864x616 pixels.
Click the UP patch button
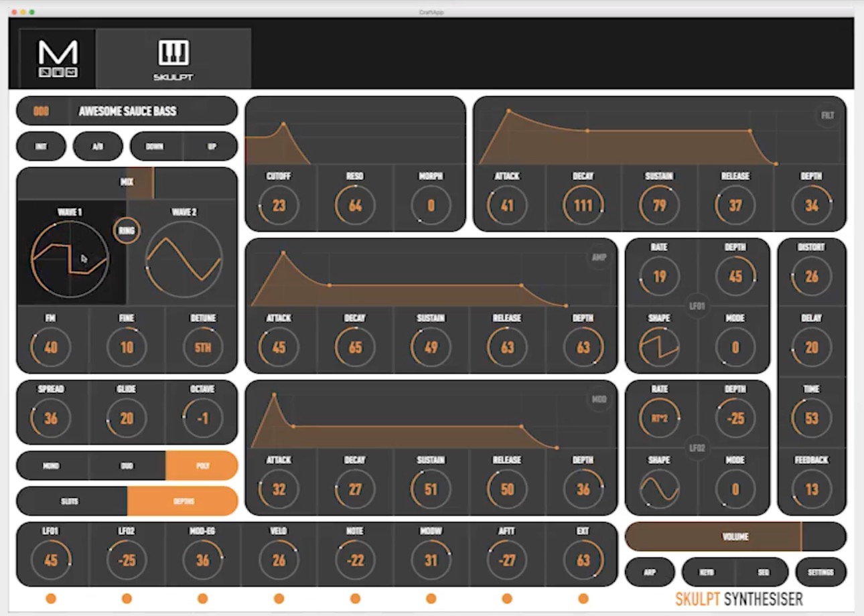(211, 146)
